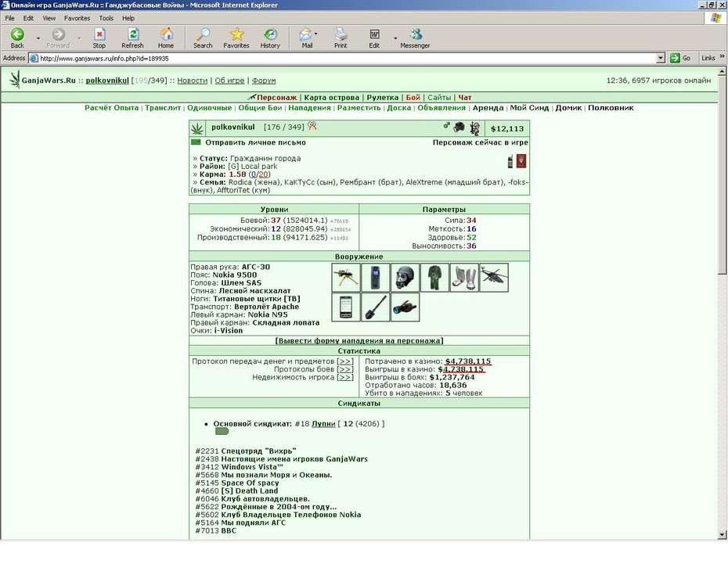Open the Mail button dropdown arrow
This screenshot has height=582, width=728.
pyautogui.click(x=315, y=34)
